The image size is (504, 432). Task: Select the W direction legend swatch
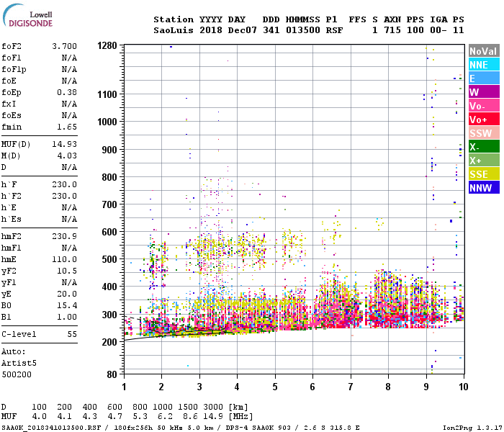484,92
